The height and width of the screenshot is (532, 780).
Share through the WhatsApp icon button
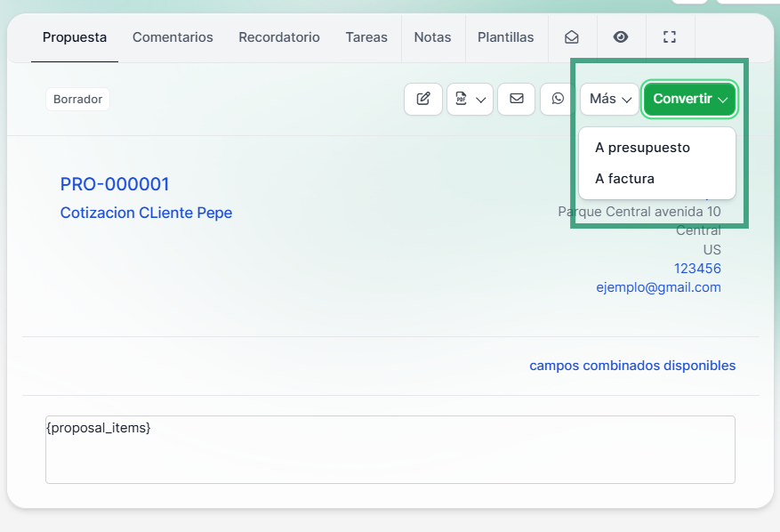[559, 99]
